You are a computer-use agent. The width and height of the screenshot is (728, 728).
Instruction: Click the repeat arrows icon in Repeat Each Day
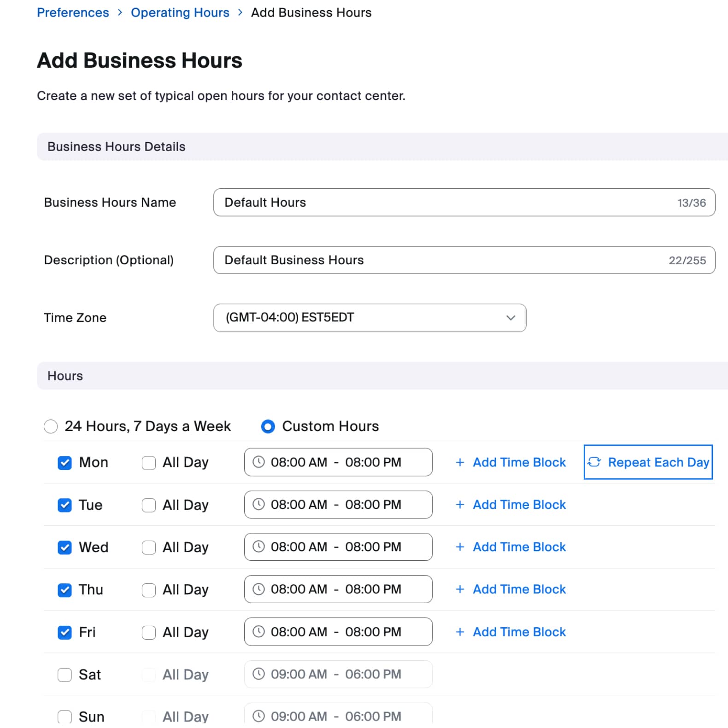[594, 462]
